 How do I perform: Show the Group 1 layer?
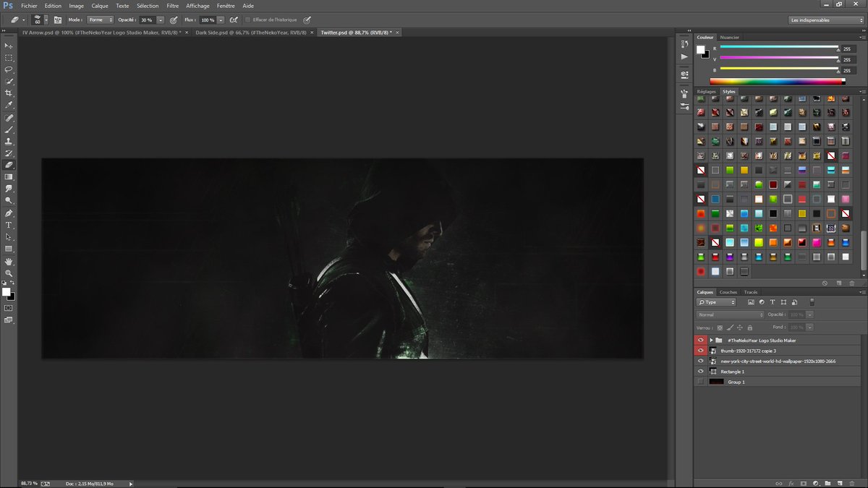[700, 381]
